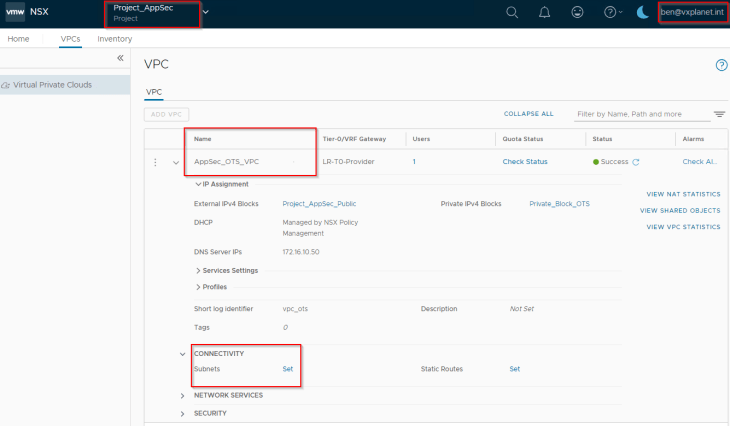Open the search magnifier icon
Viewport: 730px width, 426px height.
click(512, 12)
